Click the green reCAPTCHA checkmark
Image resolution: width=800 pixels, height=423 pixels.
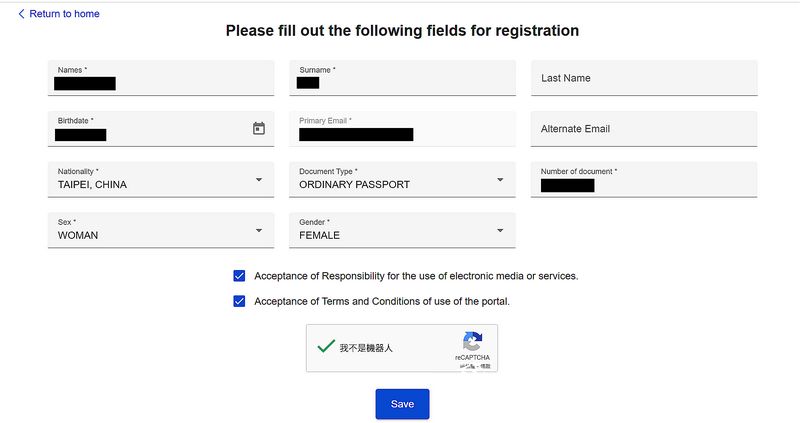[x=326, y=346]
